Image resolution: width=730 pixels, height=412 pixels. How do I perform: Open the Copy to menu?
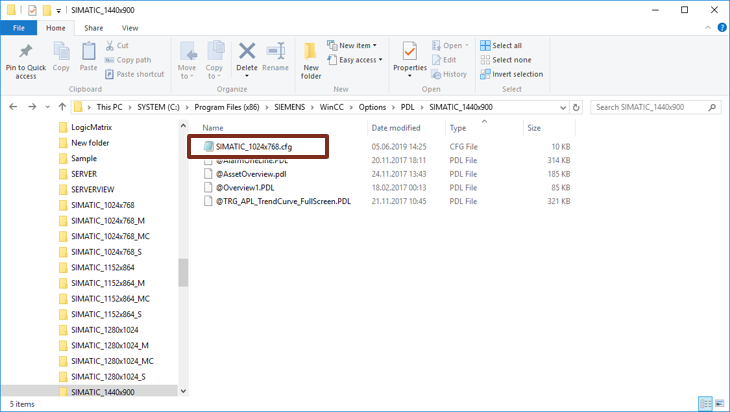coord(214,61)
